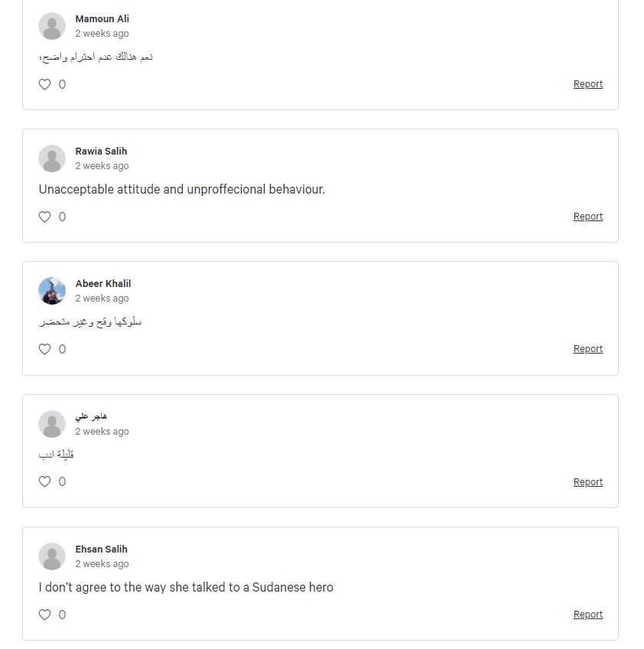Like Ehsan Salih's comment with the heart icon

coord(44,615)
